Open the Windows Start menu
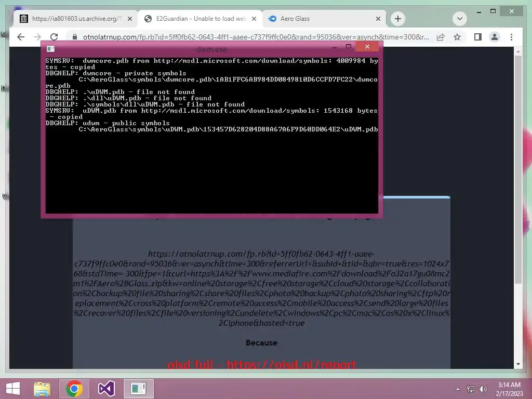 click(x=13, y=389)
